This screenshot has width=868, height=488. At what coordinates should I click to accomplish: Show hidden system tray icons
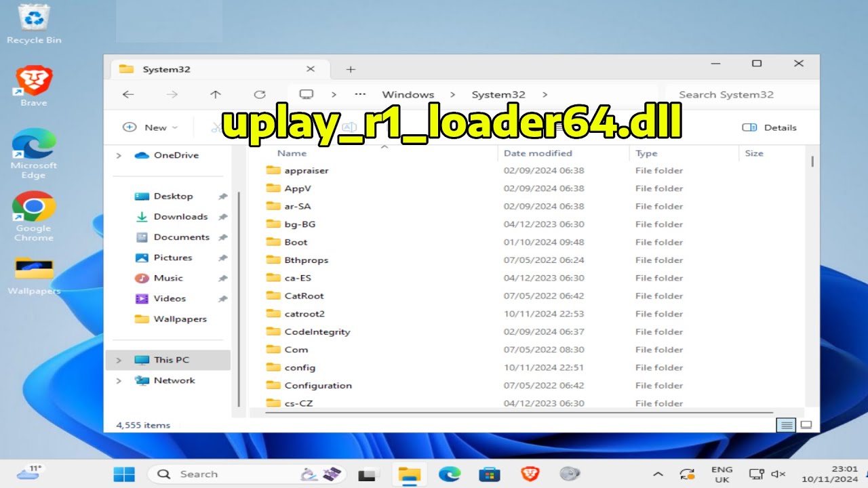tap(658, 474)
